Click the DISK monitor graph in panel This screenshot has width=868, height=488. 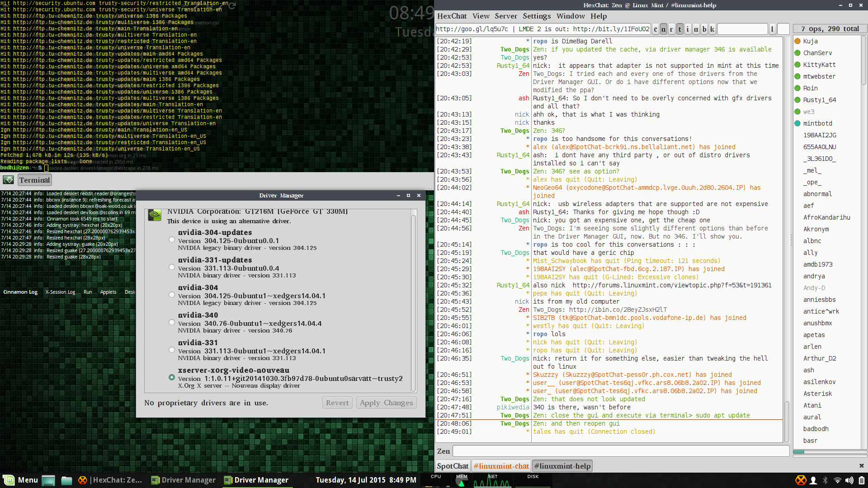pos(533,480)
